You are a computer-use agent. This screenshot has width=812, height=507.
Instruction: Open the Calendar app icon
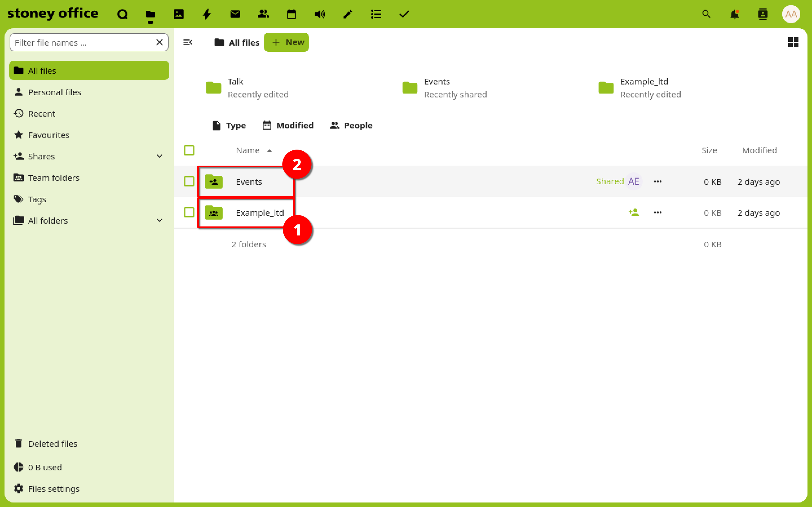(x=291, y=14)
